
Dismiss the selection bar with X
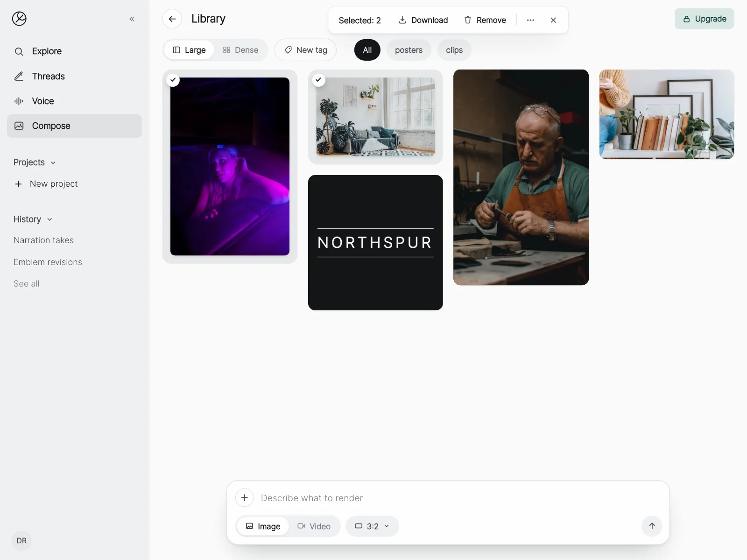coord(553,20)
